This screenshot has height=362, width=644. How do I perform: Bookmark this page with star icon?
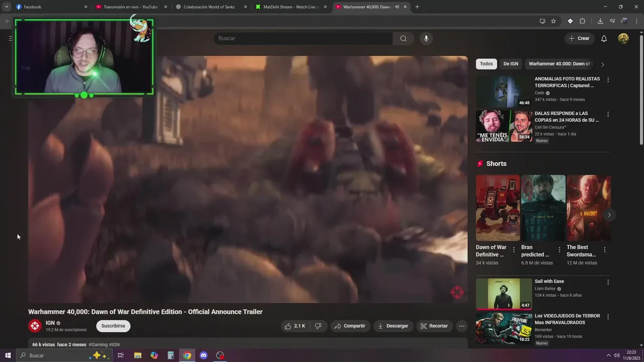(553, 21)
